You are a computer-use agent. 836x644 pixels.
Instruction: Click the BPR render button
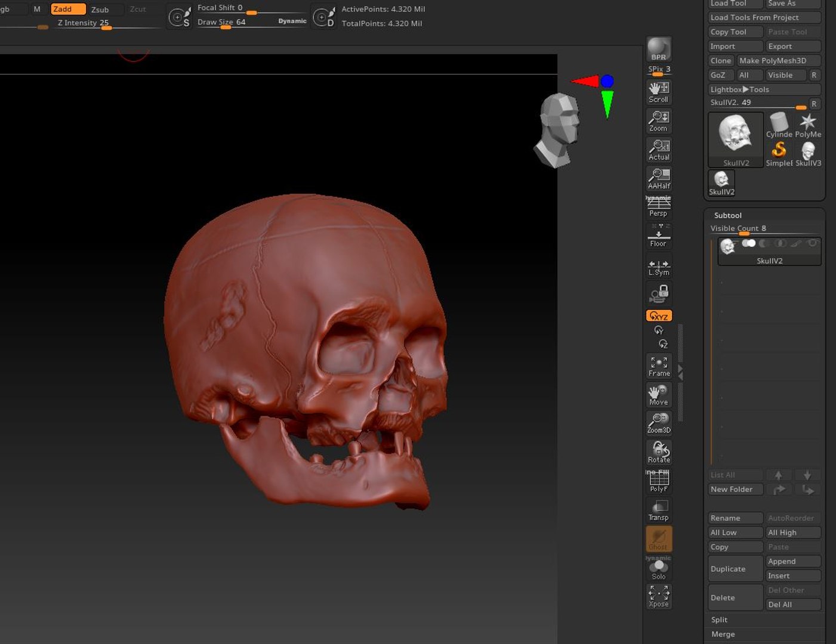coord(659,49)
